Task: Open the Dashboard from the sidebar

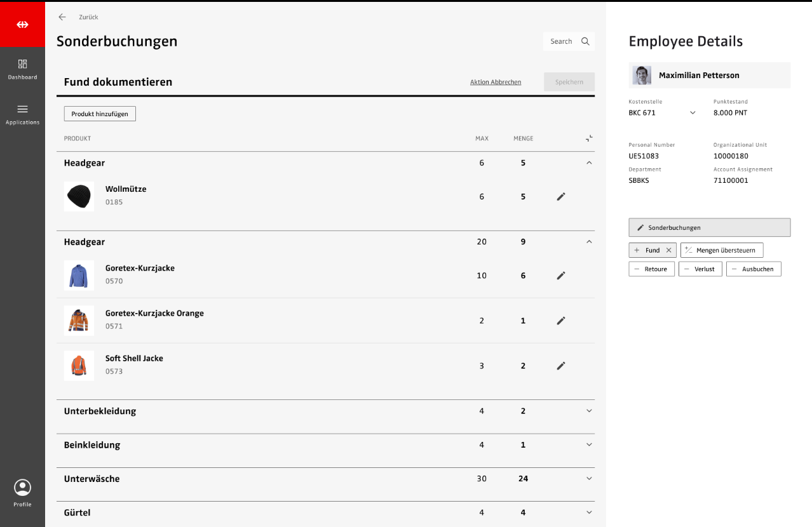Action: click(x=22, y=69)
